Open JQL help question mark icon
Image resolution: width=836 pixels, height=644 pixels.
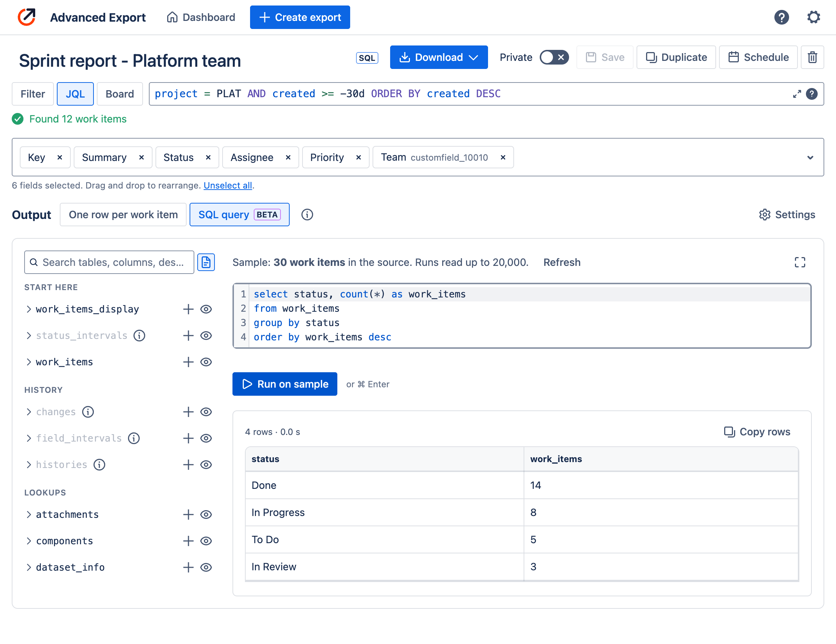[811, 94]
